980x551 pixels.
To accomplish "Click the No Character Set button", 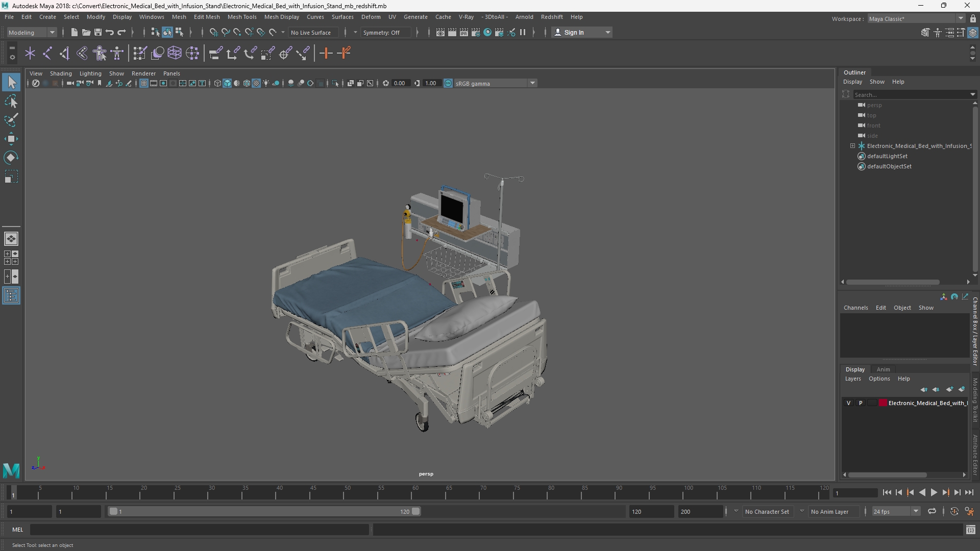I will click(x=767, y=511).
